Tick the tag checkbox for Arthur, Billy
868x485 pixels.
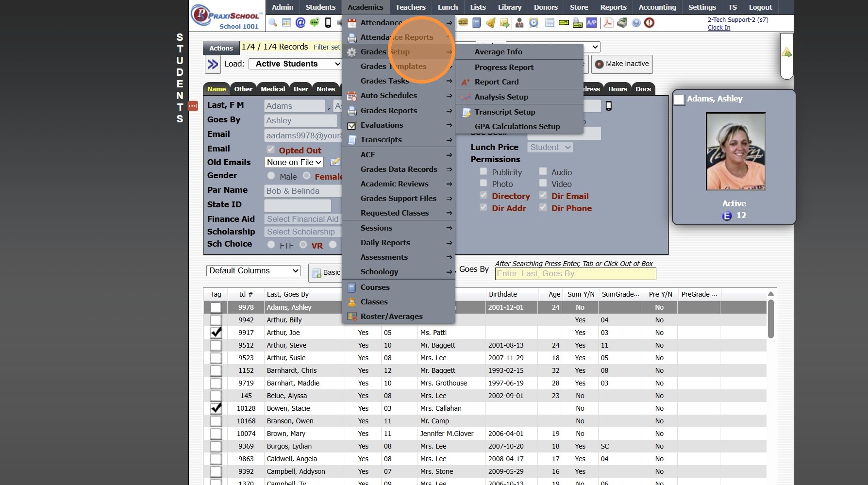click(216, 320)
